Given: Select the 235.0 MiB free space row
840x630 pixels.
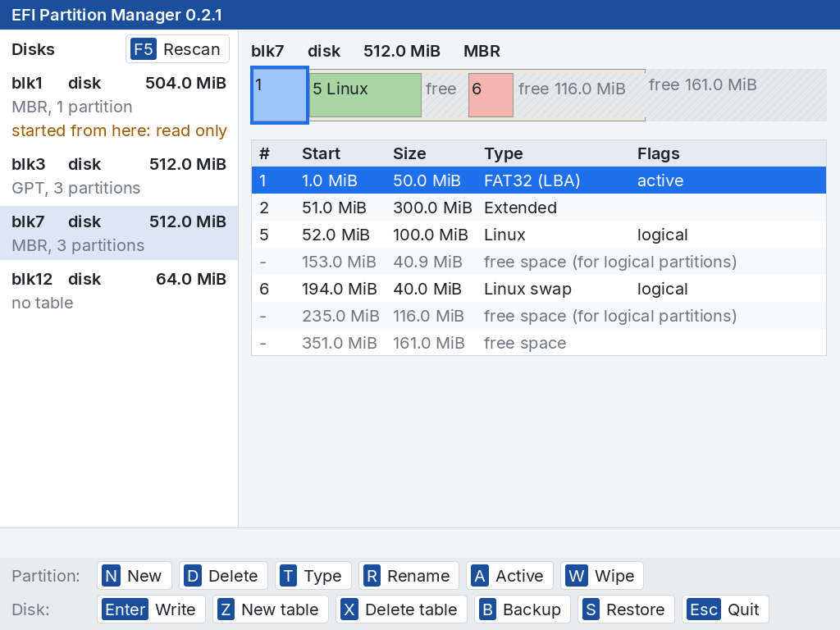Looking at the screenshot, I should 539,316.
